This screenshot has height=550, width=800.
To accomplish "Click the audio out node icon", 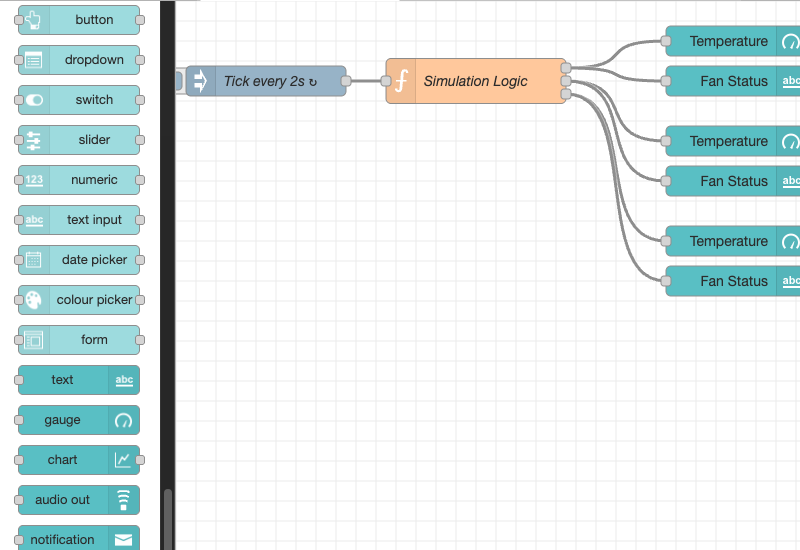I will (x=124, y=500).
